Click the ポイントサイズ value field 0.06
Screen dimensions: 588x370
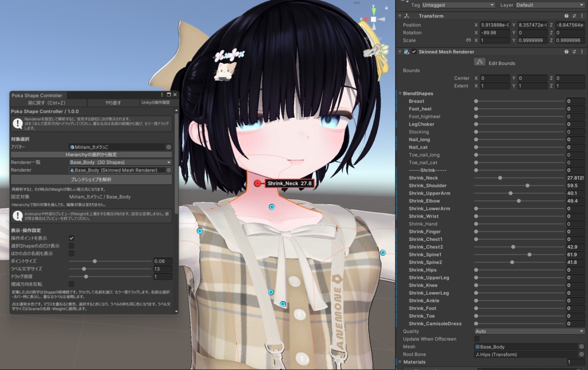coord(163,262)
